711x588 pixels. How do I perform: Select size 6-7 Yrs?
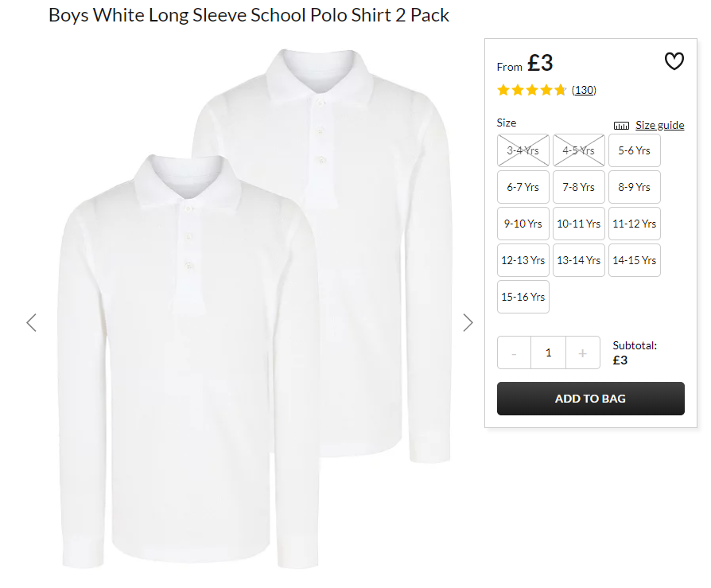click(x=523, y=187)
